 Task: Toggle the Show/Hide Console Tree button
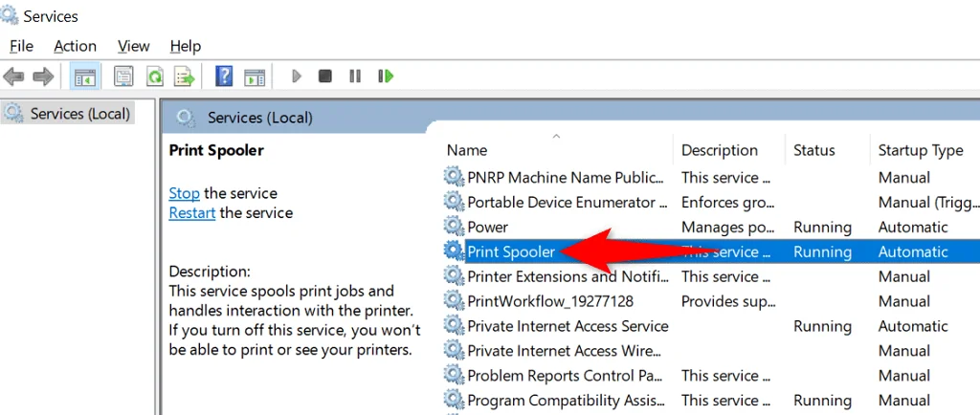(85, 76)
